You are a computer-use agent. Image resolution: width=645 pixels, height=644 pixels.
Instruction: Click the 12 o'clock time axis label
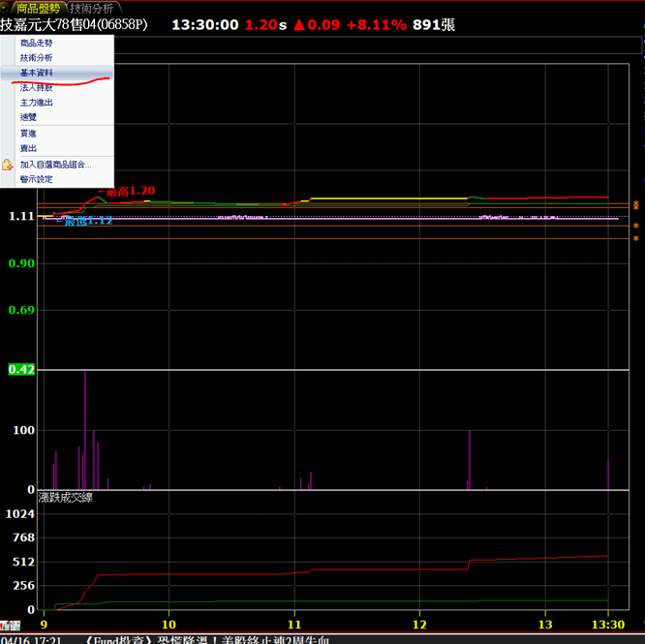coord(419,625)
